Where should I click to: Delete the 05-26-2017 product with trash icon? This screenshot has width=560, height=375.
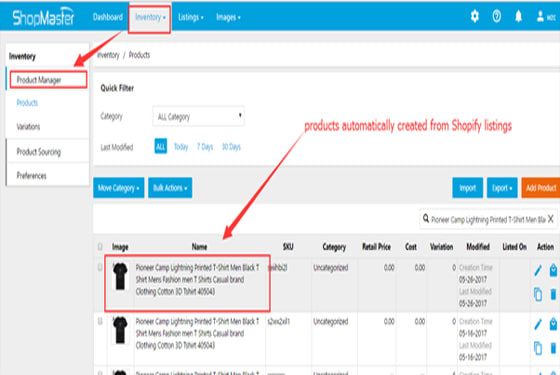pyautogui.click(x=553, y=295)
